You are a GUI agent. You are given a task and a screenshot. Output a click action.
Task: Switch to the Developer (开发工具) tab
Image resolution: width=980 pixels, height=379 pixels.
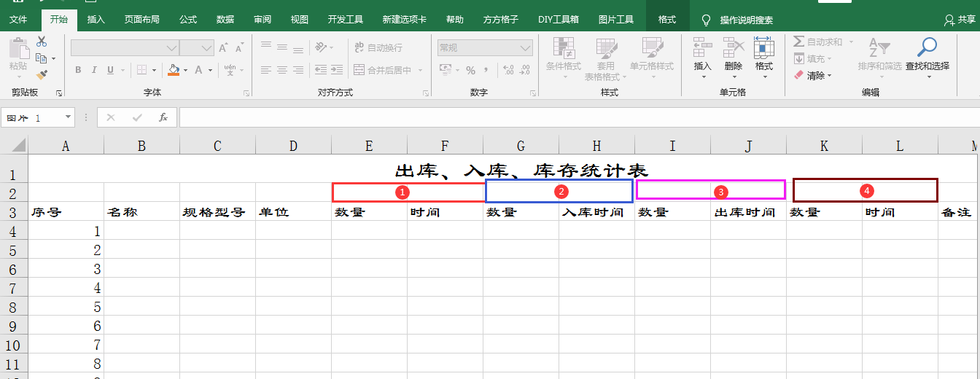(346, 20)
